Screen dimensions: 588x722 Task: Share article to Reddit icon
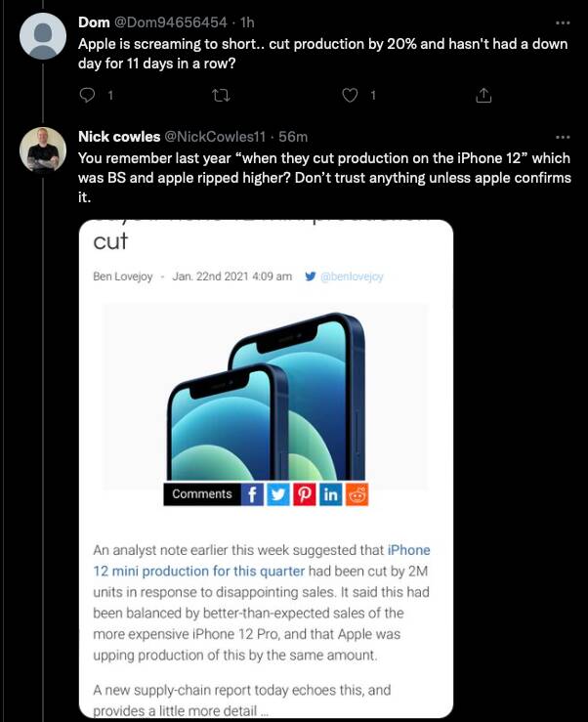357,494
